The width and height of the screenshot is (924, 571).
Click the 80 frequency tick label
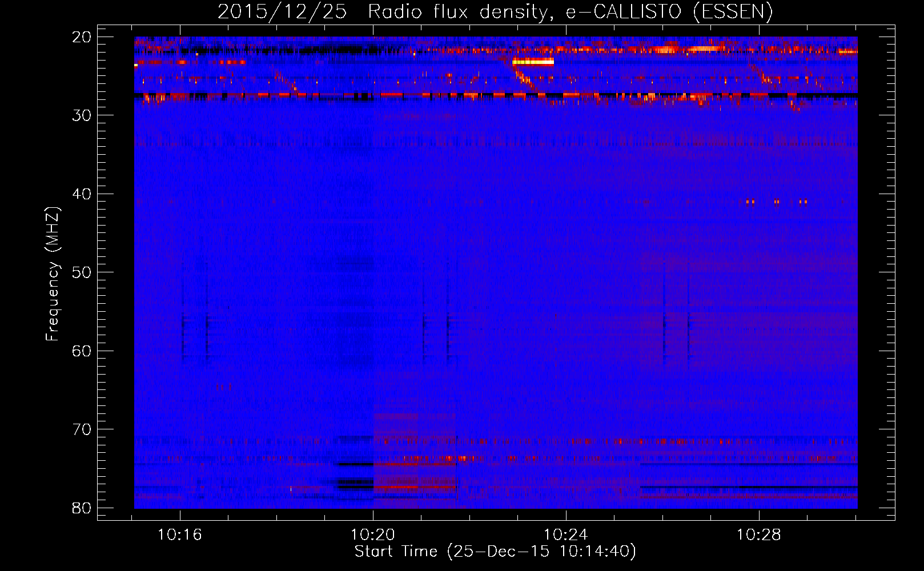coord(82,508)
